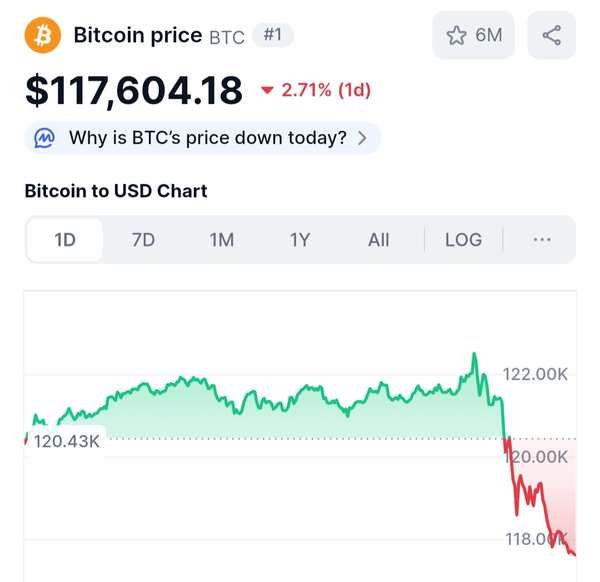Click the red down-triangle price change indicator
Viewport: 600px width, 582px height.
(267, 91)
